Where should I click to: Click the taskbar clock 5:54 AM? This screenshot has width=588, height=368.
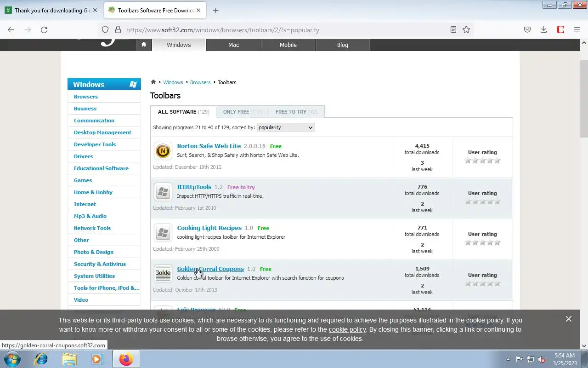565,356
